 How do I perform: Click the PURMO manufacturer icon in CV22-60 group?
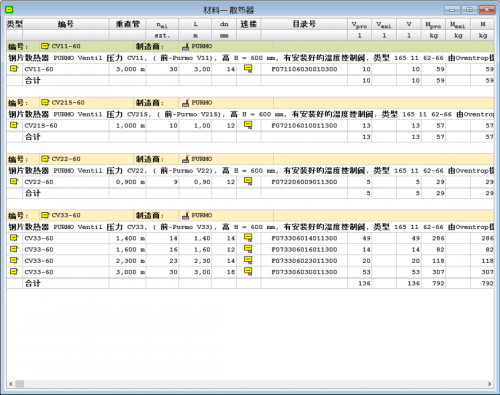point(186,159)
